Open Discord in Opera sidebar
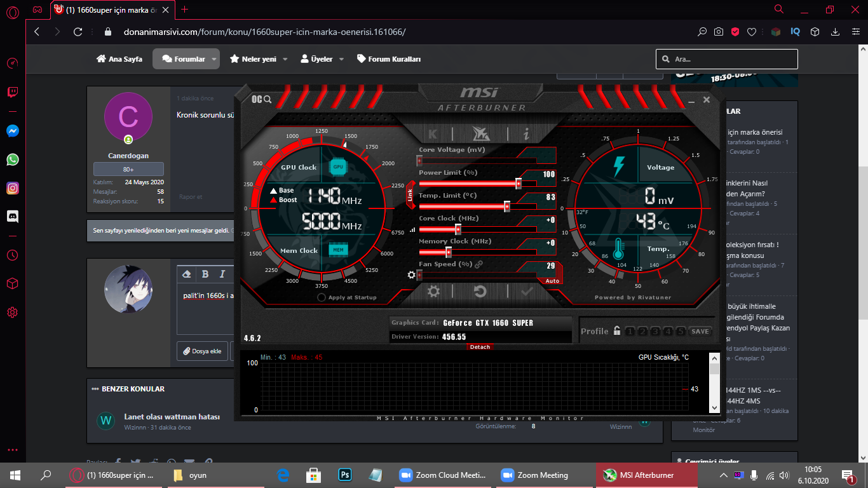The image size is (868, 488). point(13,217)
